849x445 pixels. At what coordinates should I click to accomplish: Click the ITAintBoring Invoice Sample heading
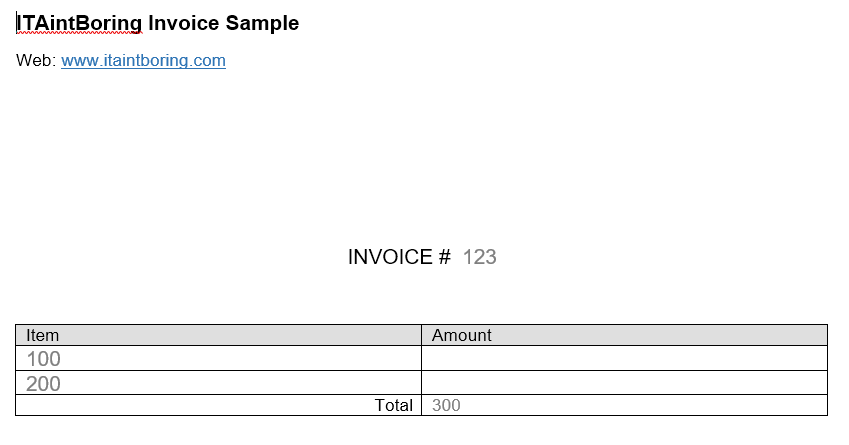(158, 23)
